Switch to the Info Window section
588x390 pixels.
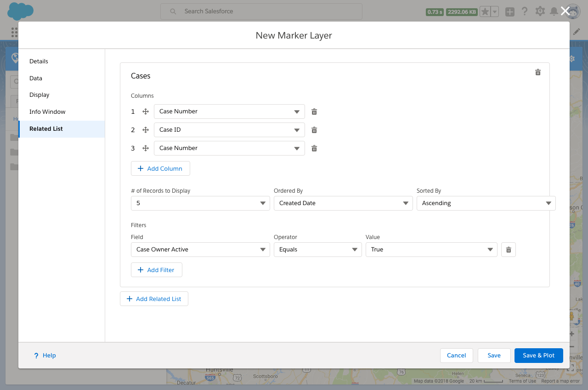62,112
